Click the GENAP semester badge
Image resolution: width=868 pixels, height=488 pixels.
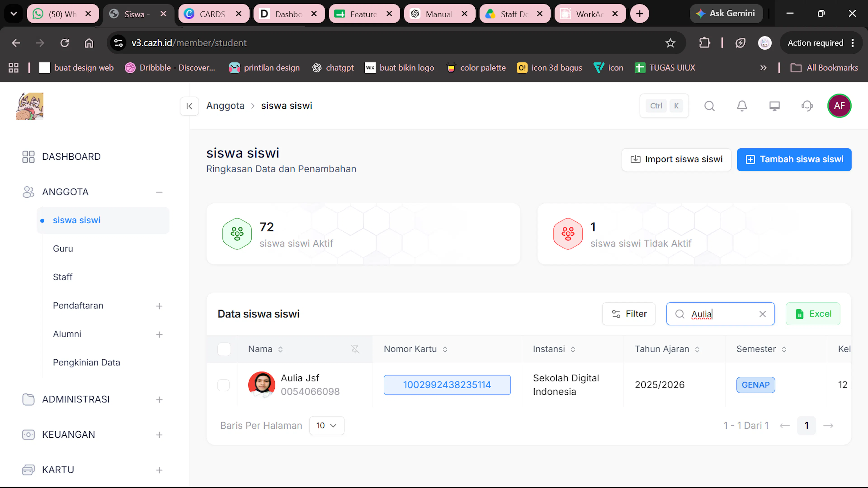(755, 385)
